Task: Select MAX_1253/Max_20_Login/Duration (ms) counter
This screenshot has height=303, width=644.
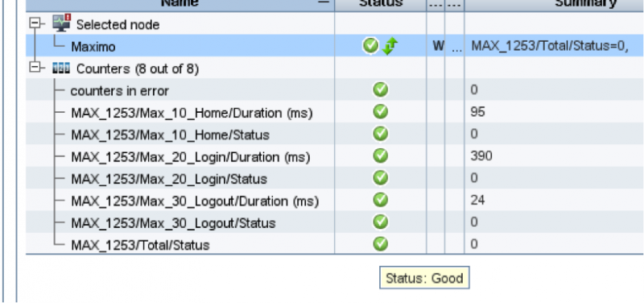Action: 191,157
